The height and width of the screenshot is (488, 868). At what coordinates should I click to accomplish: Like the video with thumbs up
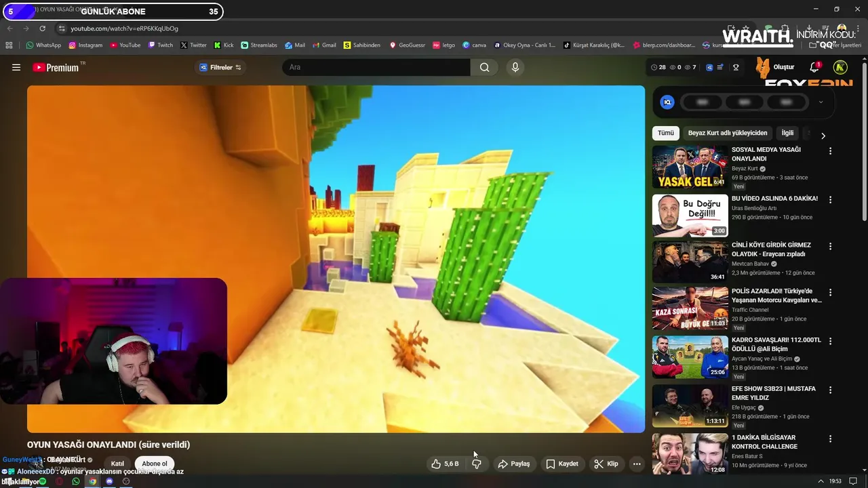[445, 464]
